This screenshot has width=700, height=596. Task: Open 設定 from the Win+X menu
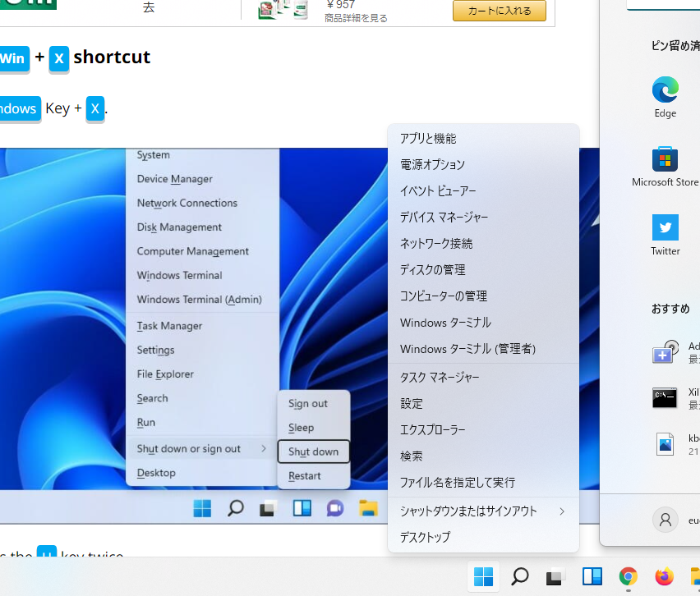pyautogui.click(x=412, y=403)
